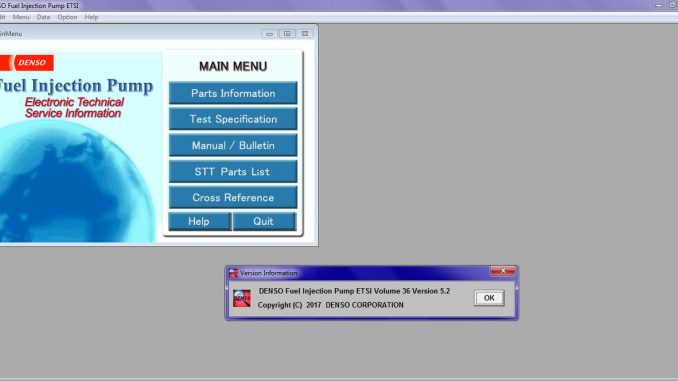Open Parts Information from Main Menu
The height and width of the screenshot is (381, 678).
[x=233, y=93]
